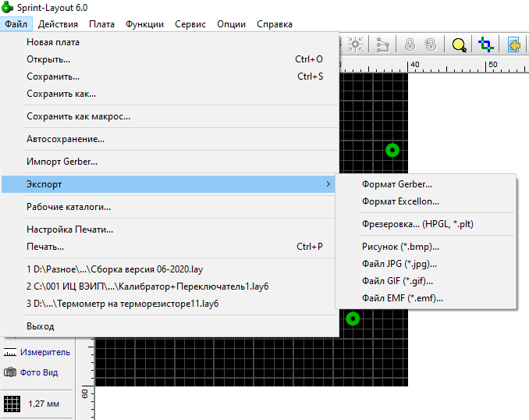The width and height of the screenshot is (529, 420).
Task: Export as Файл EMF (*.emf)...
Action: [x=426, y=298]
